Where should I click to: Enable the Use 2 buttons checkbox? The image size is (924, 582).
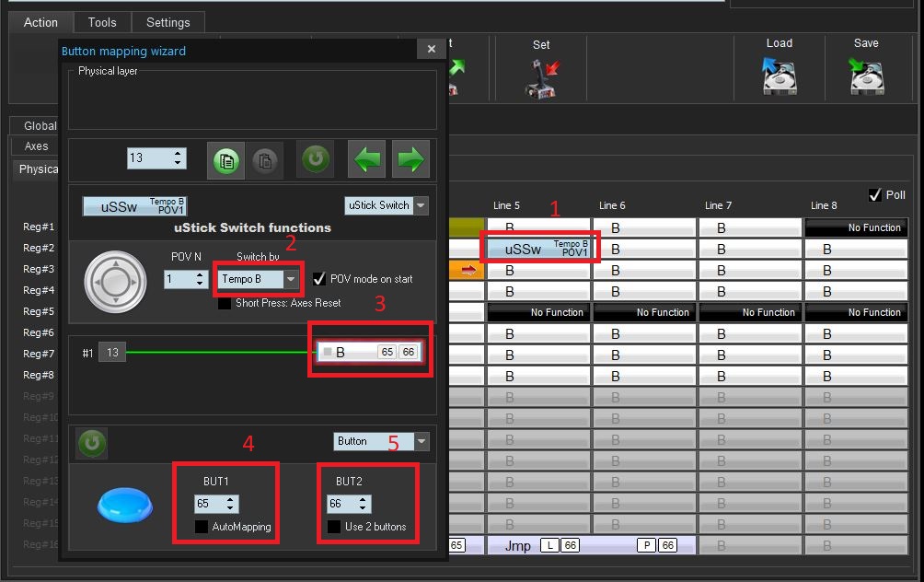pyautogui.click(x=334, y=527)
